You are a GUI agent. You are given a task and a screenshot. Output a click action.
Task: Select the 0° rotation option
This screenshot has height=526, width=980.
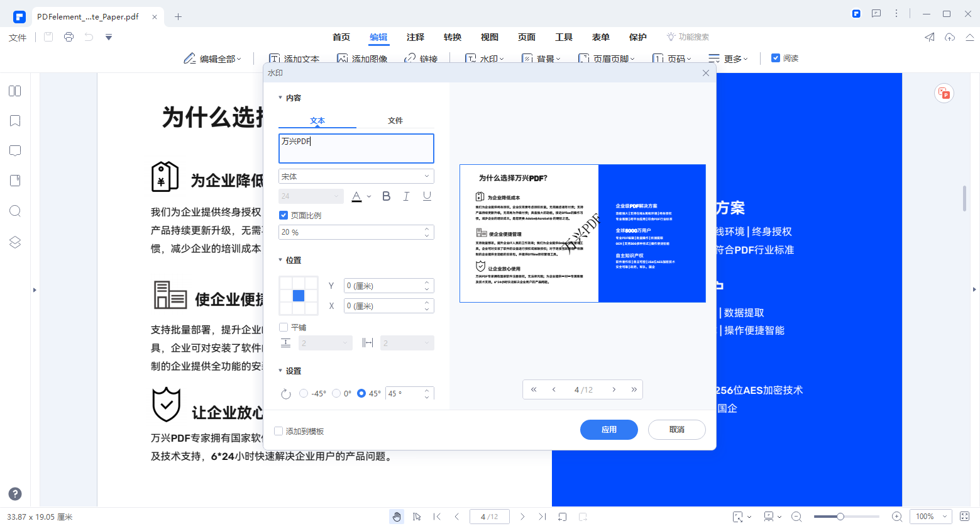pos(337,393)
